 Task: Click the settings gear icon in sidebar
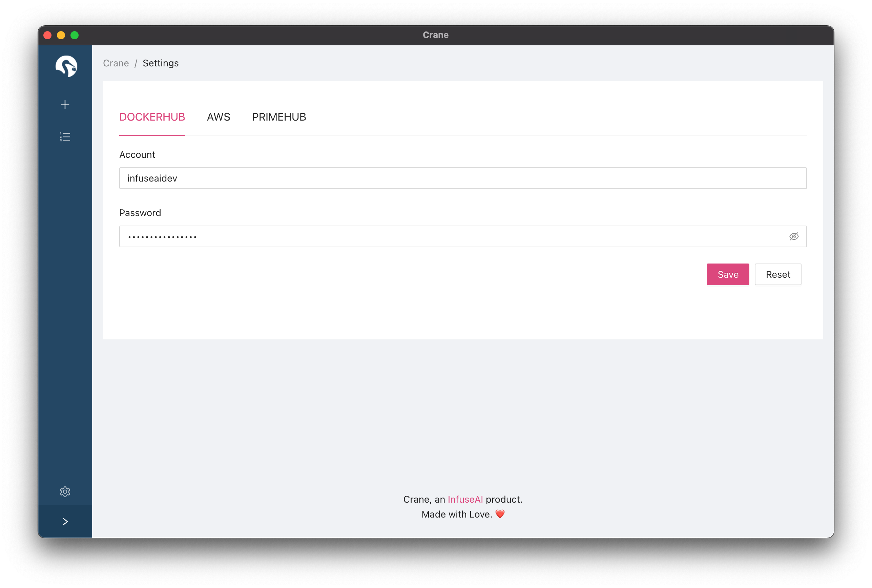coord(65,491)
